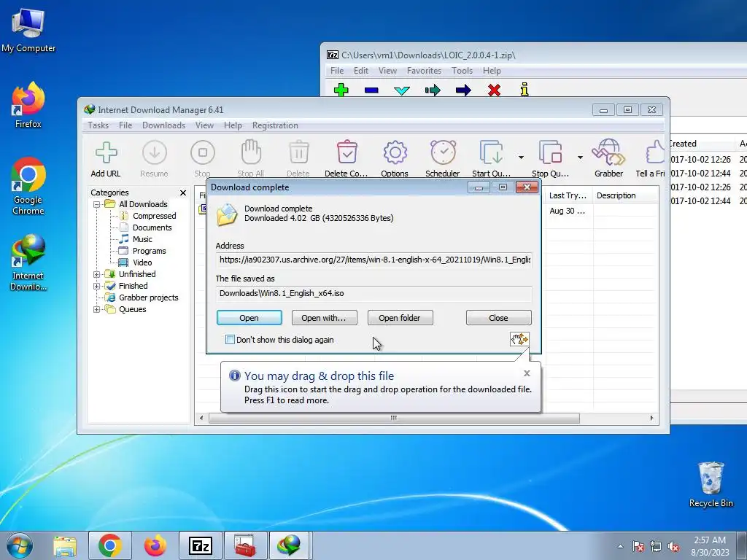Image resolution: width=747 pixels, height=560 pixels.
Task: Click the Windows Start button
Action: 20,545
